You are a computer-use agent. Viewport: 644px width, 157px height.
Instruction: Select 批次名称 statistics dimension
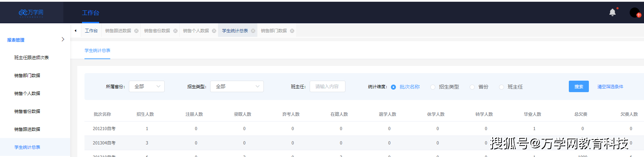tap(393, 87)
